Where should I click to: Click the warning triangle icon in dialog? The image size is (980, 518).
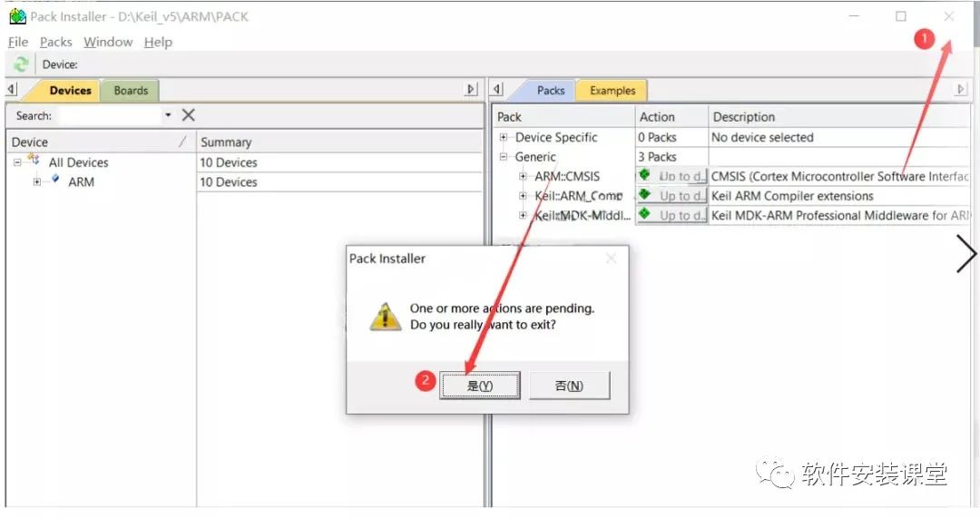tap(385, 317)
